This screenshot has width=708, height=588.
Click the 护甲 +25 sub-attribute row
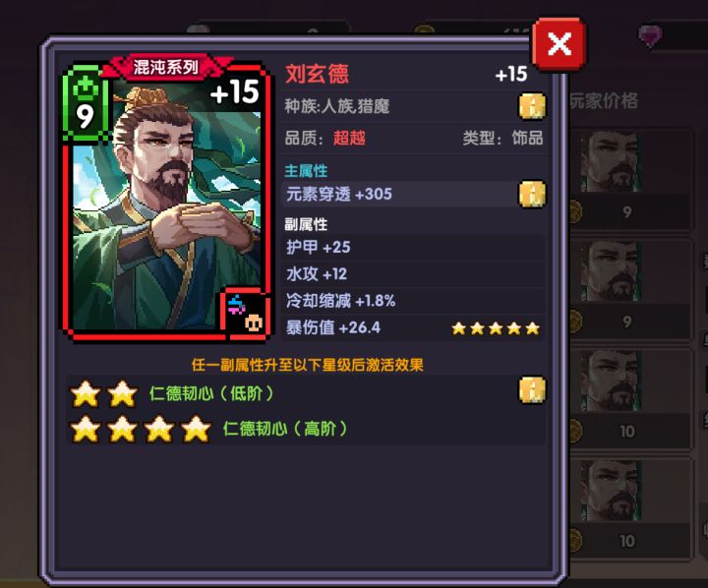(x=413, y=248)
